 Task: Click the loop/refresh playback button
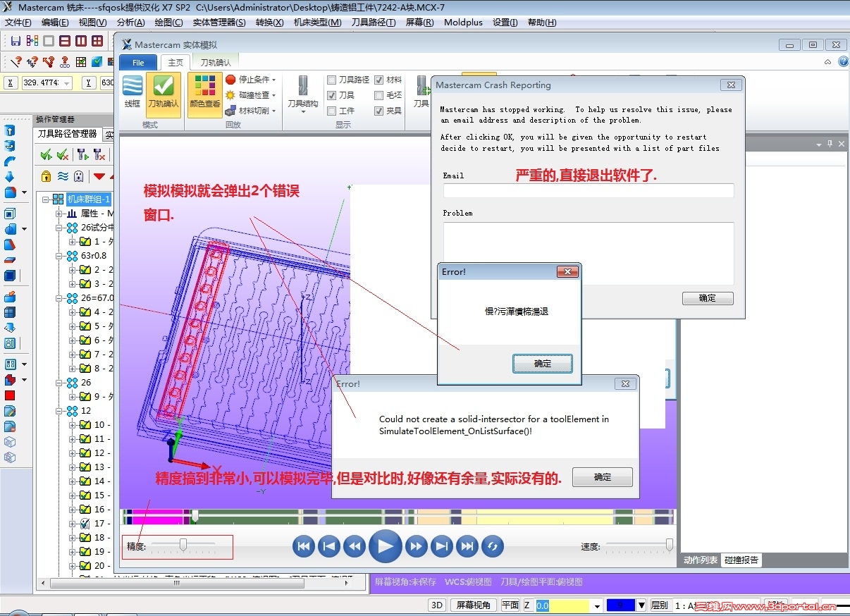click(x=493, y=546)
